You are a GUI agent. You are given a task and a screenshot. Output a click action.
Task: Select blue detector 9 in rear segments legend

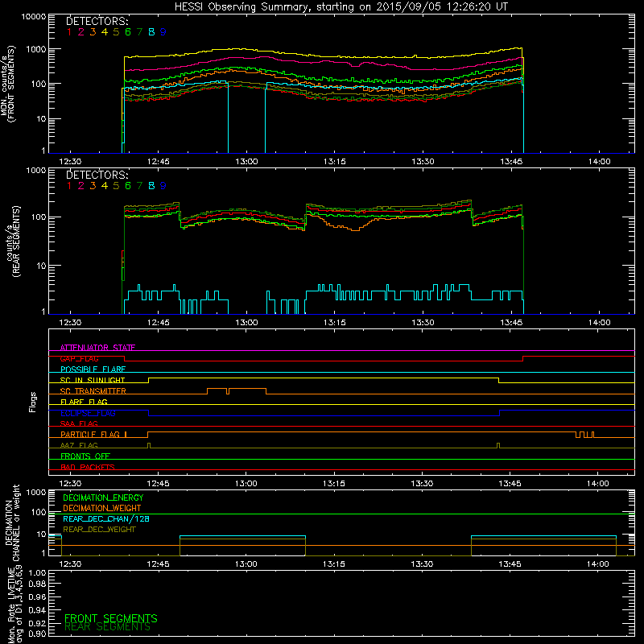pyautogui.click(x=163, y=186)
